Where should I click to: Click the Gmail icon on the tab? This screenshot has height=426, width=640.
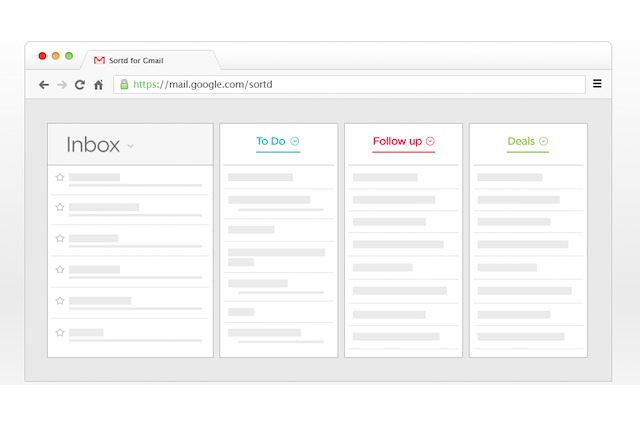tap(99, 60)
